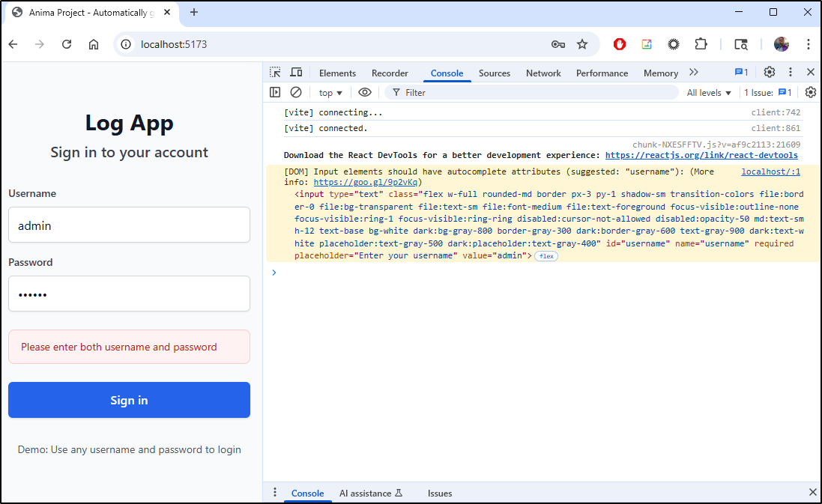Viewport: 822px width, 504px height.
Task: Click the 'Log App' heading
Action: point(129,123)
